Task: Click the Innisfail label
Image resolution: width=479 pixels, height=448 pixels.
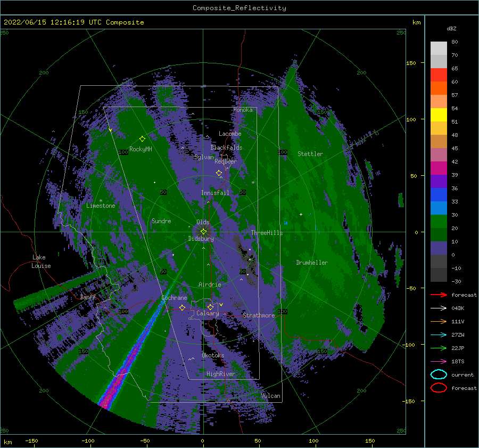Action: click(x=215, y=193)
